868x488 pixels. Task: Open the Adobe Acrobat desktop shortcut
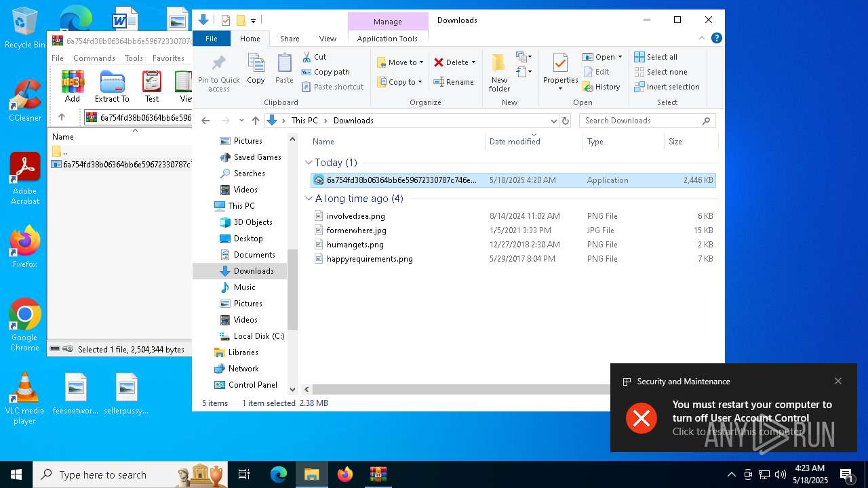point(25,178)
